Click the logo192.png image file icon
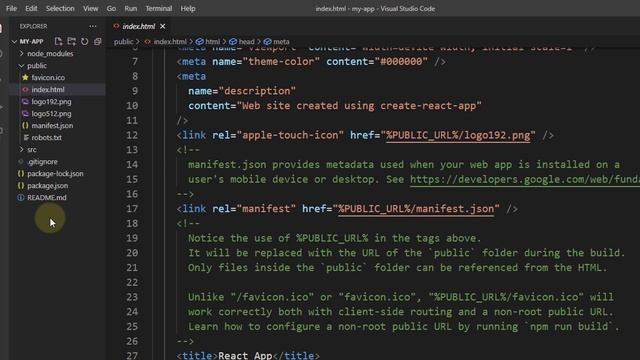Viewport: 640px width, 360px height. click(x=25, y=101)
